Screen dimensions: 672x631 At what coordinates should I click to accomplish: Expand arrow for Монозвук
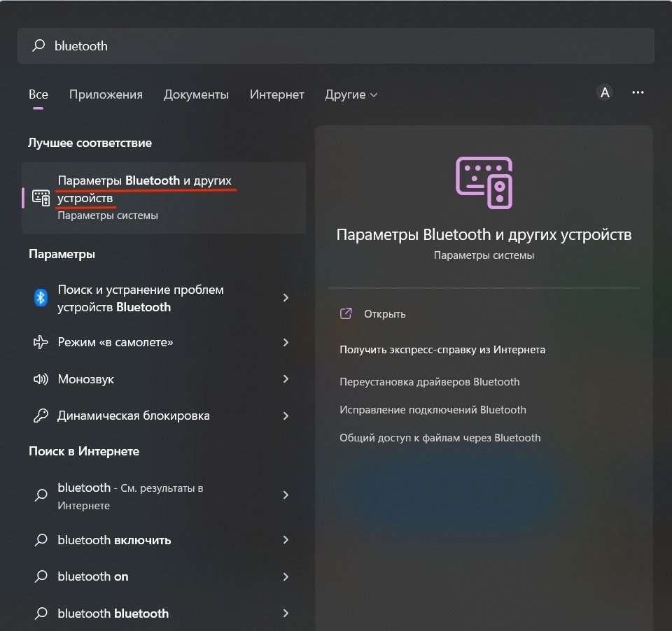click(286, 378)
